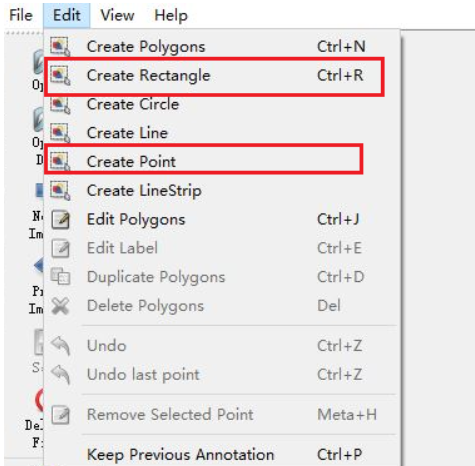Click the Create Circle menu icon

(60, 105)
